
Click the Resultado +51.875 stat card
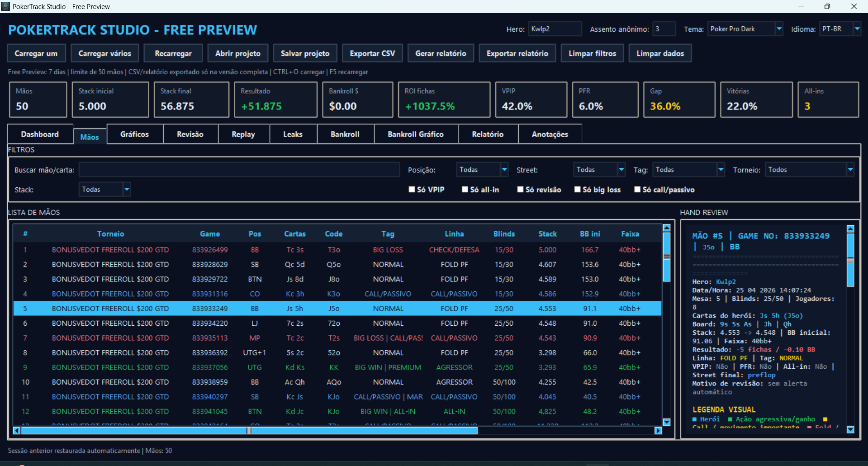(x=275, y=100)
